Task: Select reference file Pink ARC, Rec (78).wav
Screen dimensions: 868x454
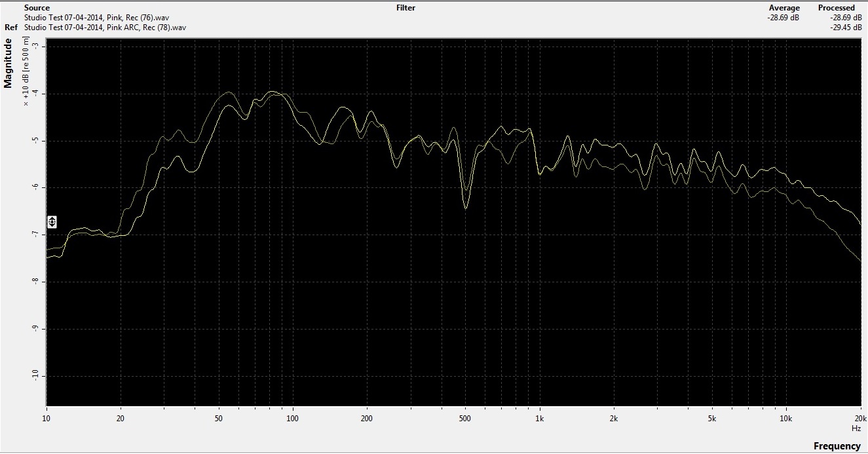Action: pyautogui.click(x=105, y=28)
